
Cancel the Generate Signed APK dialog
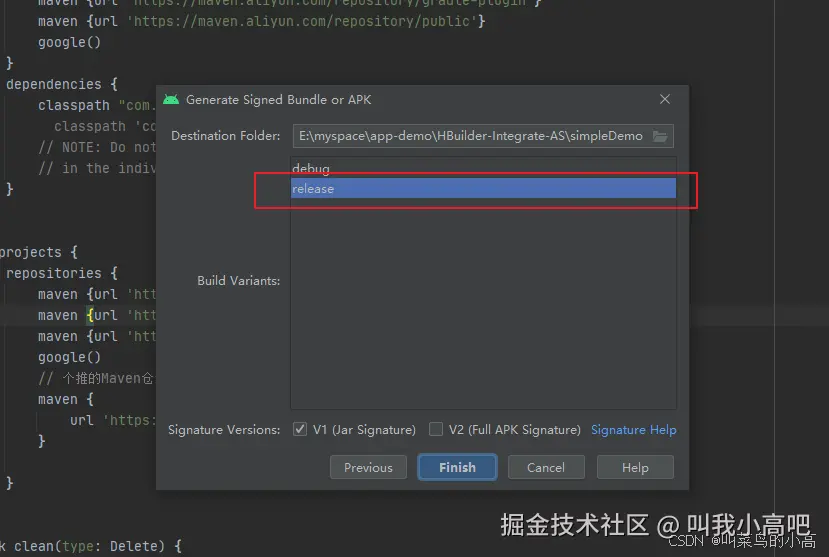click(x=546, y=467)
